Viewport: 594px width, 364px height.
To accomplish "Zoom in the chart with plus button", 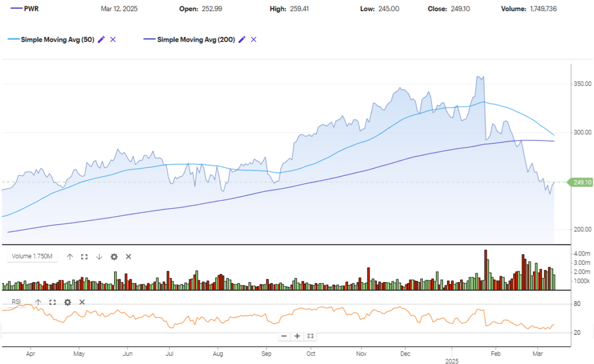I will 297,336.
